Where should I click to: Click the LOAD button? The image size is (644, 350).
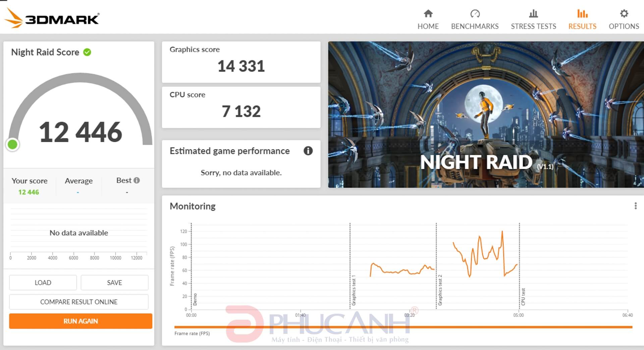click(43, 282)
